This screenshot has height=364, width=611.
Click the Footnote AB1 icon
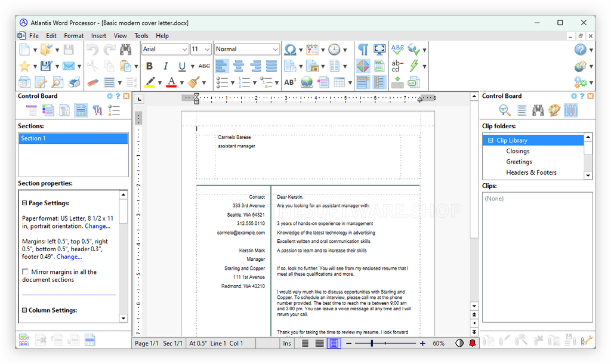tap(290, 82)
